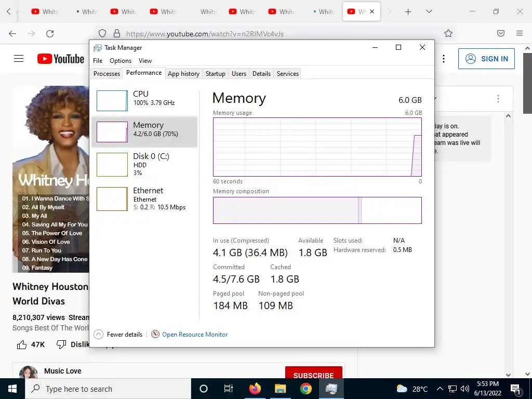Open Task View on the taskbar
The height and width of the screenshot is (399, 532).
229,389
